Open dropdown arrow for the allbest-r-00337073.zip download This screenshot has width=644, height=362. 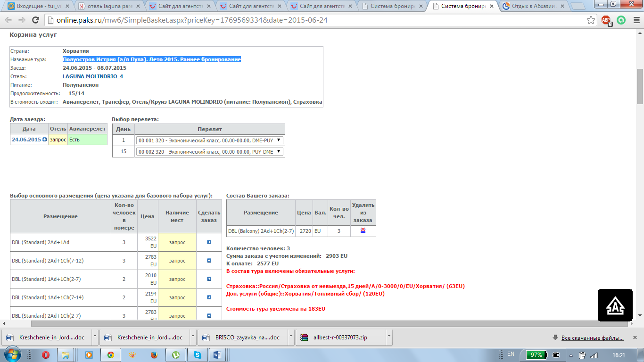pyautogui.click(x=389, y=337)
